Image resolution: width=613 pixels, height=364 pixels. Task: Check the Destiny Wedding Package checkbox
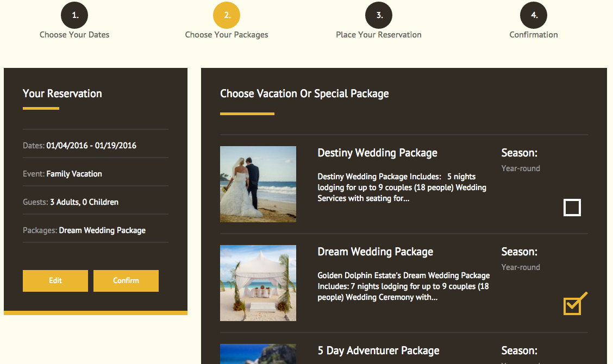pos(572,208)
